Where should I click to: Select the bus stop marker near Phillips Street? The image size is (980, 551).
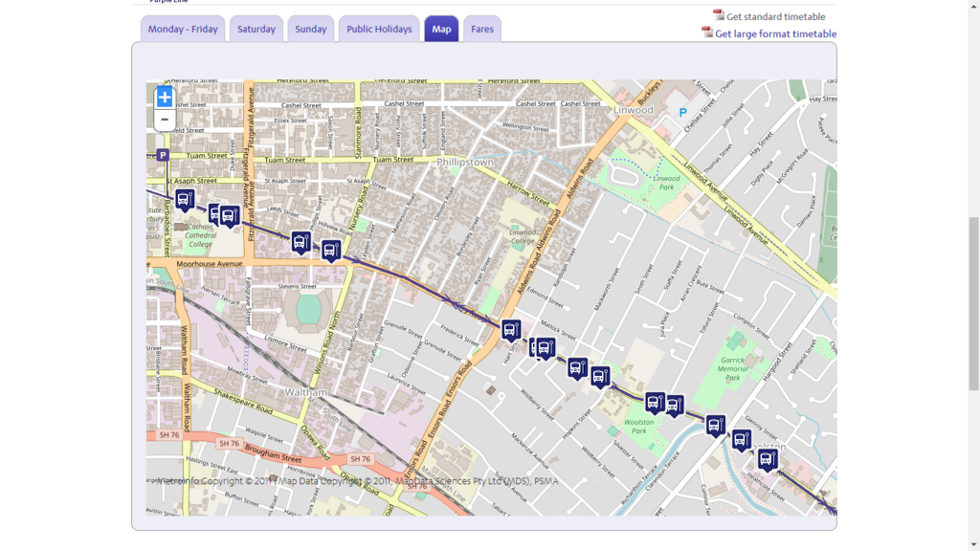click(301, 243)
